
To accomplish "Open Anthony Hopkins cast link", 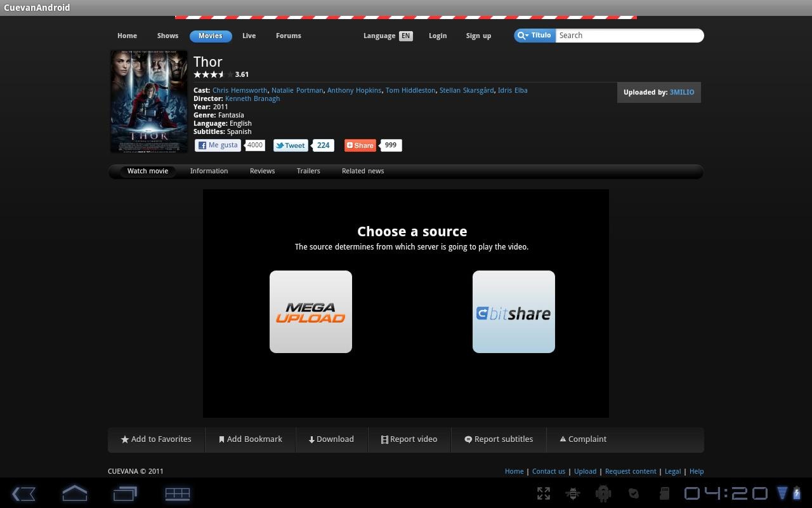I will click(355, 90).
